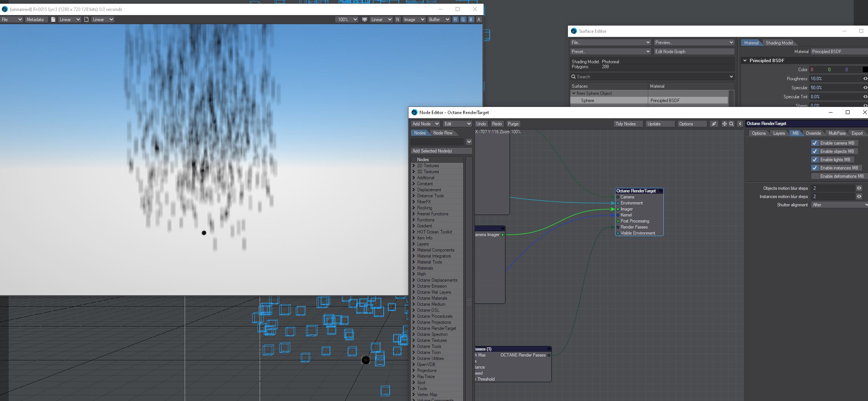Viewport: 868px width, 401px height.
Task: Toggle the blue channel B button
Action: (x=471, y=20)
